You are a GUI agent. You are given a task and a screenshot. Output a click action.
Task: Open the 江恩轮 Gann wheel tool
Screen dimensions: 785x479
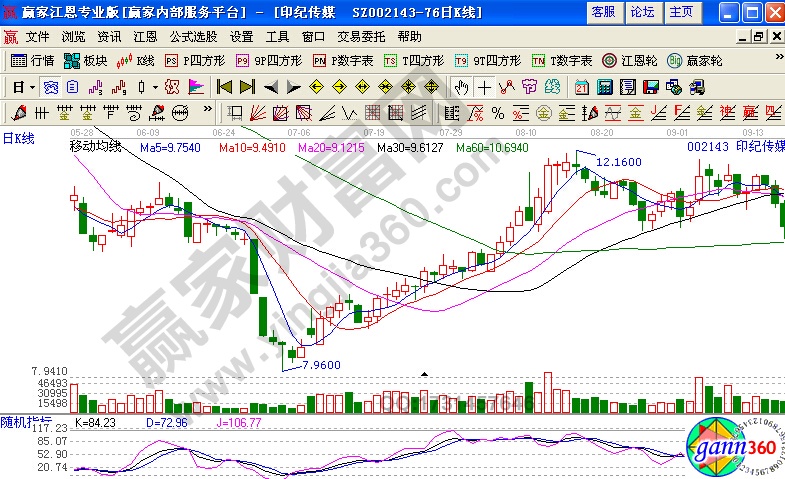coord(631,60)
